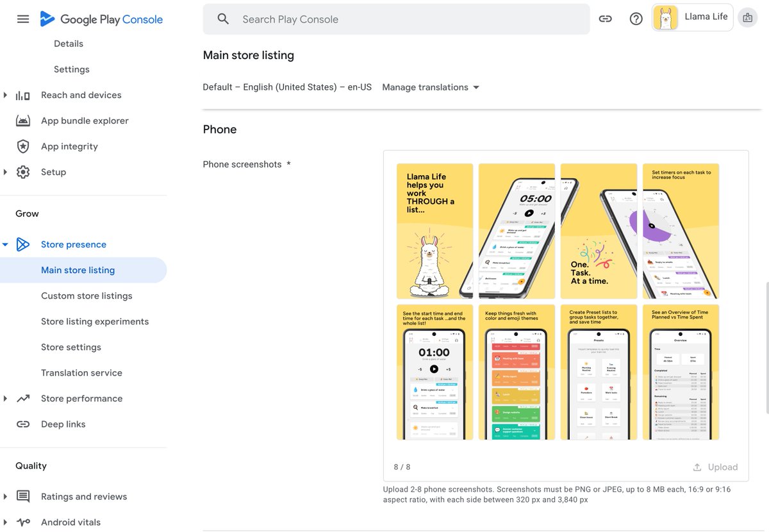Click the Store performance trend icon
This screenshot has height=532, width=769.
pos(23,399)
